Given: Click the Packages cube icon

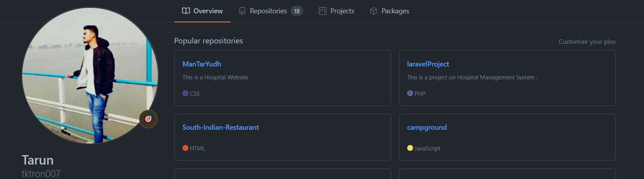Looking at the screenshot, I should (374, 11).
